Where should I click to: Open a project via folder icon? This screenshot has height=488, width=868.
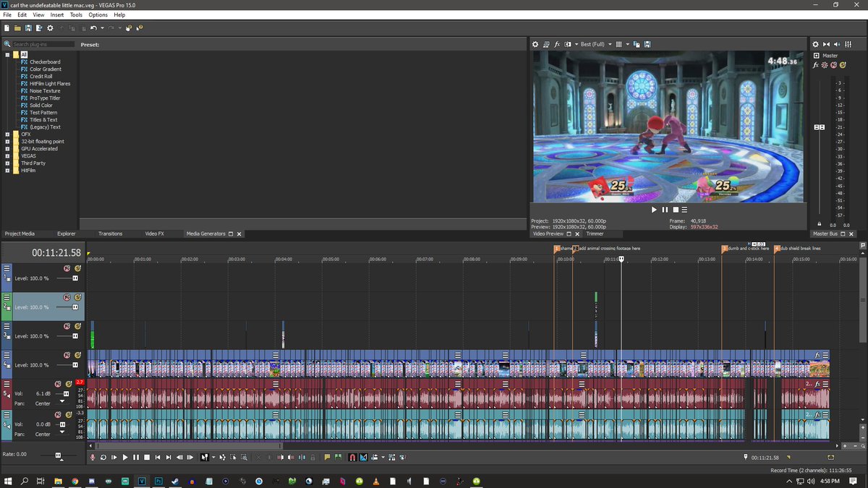click(17, 28)
